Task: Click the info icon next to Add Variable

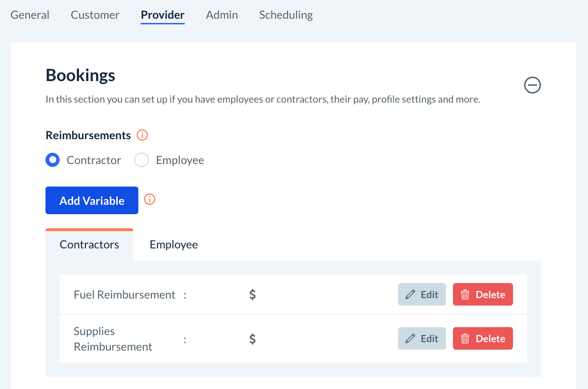Action: pyautogui.click(x=150, y=200)
